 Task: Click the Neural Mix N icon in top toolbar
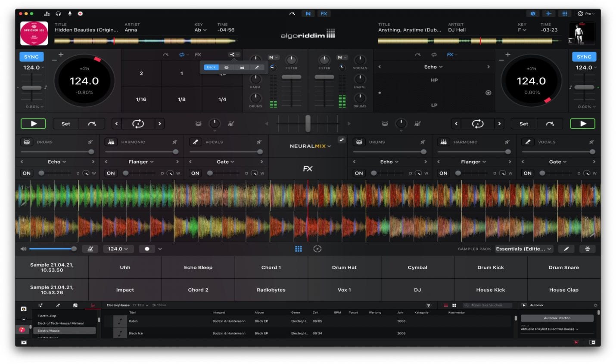coord(308,13)
